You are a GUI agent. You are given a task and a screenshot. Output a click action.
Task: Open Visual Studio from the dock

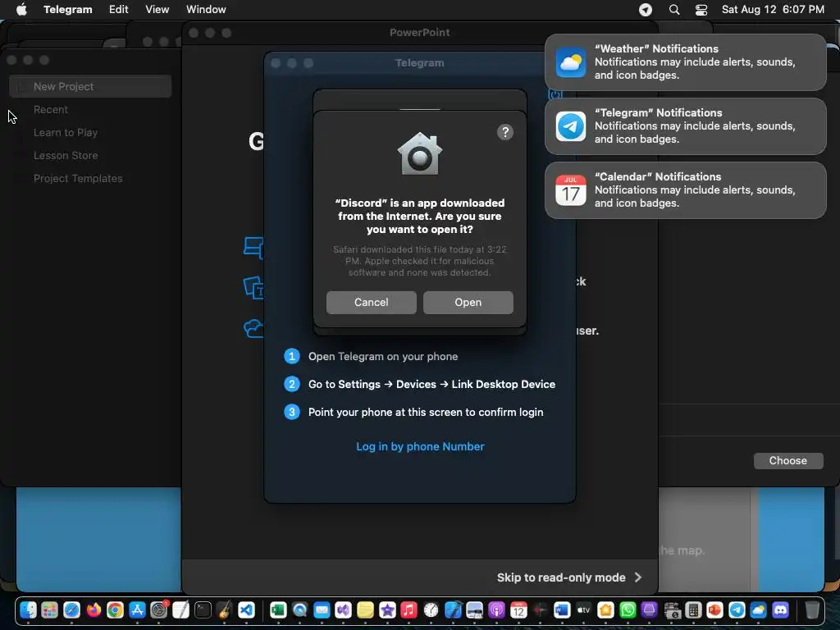[x=344, y=609]
